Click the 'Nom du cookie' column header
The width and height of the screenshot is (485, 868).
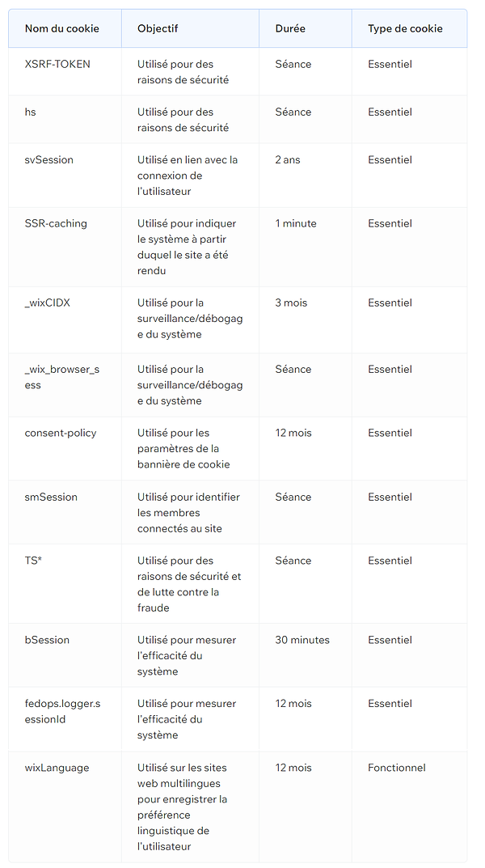tap(62, 28)
